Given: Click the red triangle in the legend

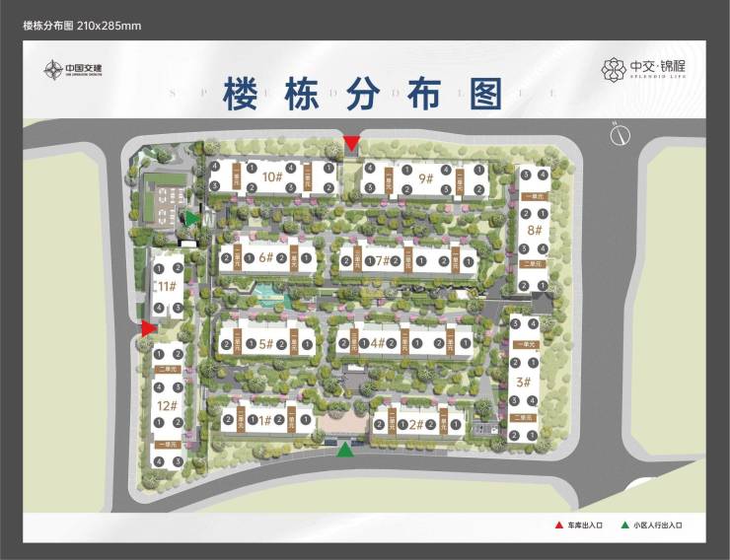Looking at the screenshot, I should (559, 525).
